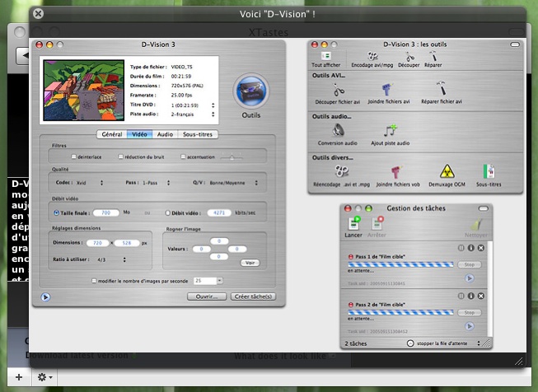Viewport: 538px width, 392px height.
Task: Click the DVD video preview thumbnail
Action: (x=84, y=91)
